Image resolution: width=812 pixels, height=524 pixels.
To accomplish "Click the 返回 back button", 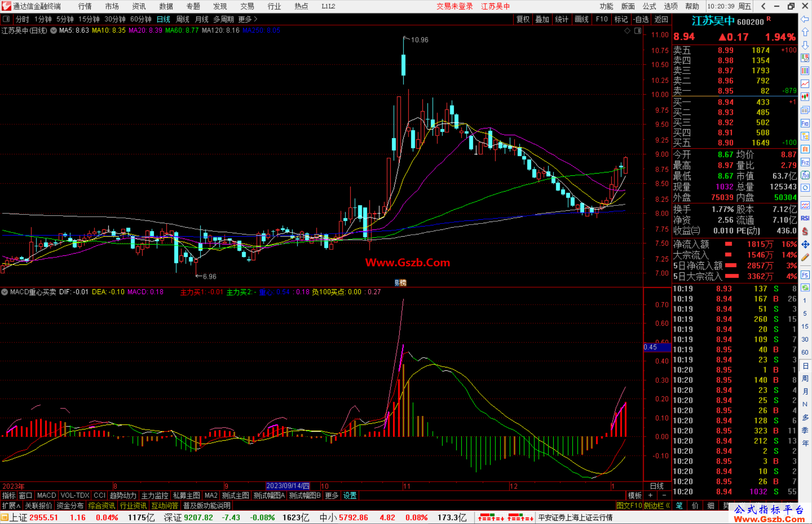I will click(661, 19).
